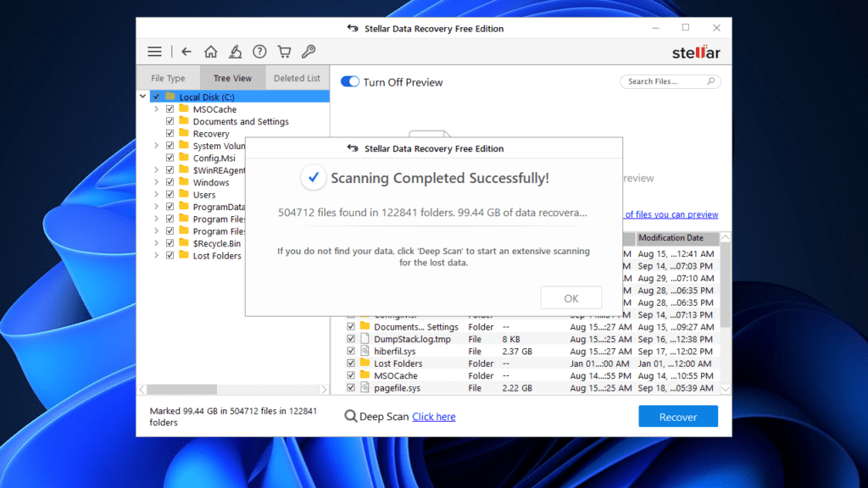Expand the Lost Folders tree node
This screenshot has width=868, height=488.
pyautogui.click(x=156, y=255)
